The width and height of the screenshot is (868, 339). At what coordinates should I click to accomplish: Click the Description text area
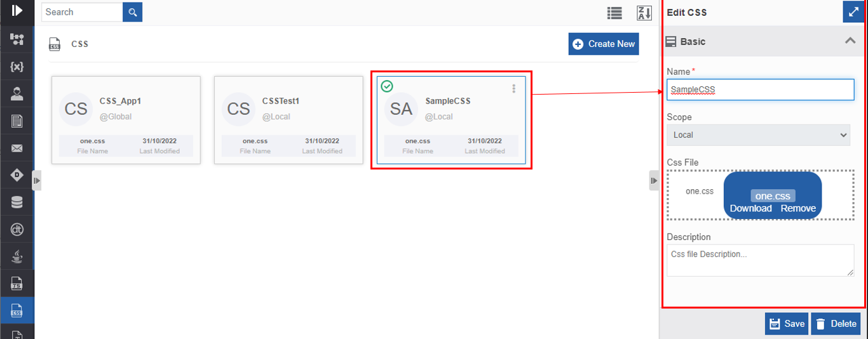[760, 260]
